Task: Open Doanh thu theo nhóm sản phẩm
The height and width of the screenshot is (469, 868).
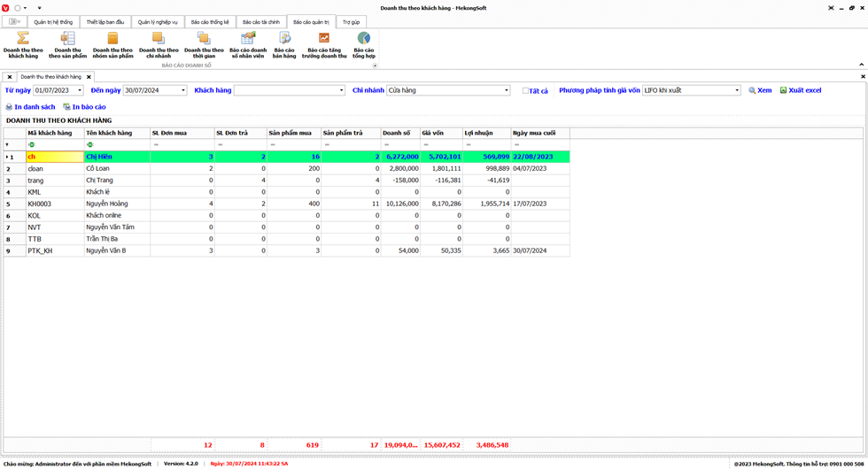Action: [x=112, y=45]
